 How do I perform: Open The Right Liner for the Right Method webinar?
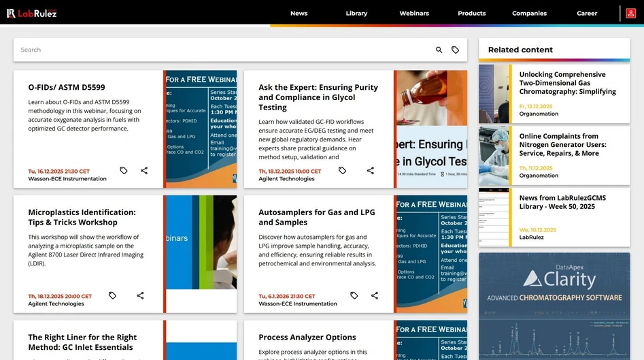[82, 342]
